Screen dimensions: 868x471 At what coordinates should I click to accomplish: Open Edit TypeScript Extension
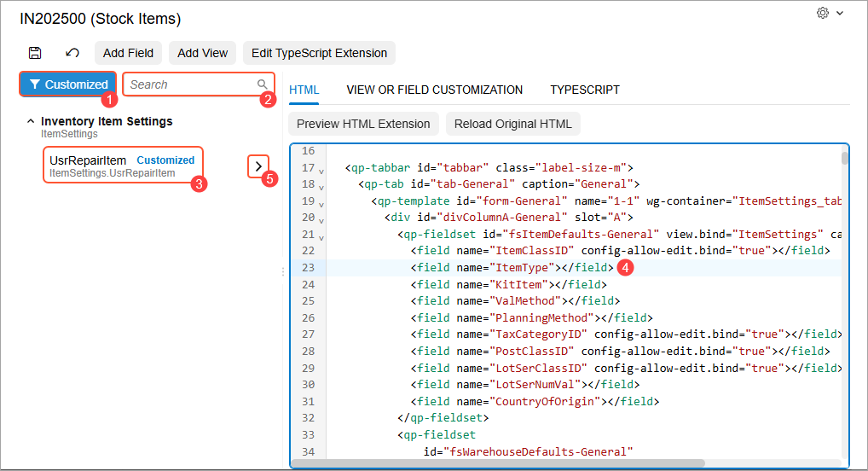[x=320, y=53]
